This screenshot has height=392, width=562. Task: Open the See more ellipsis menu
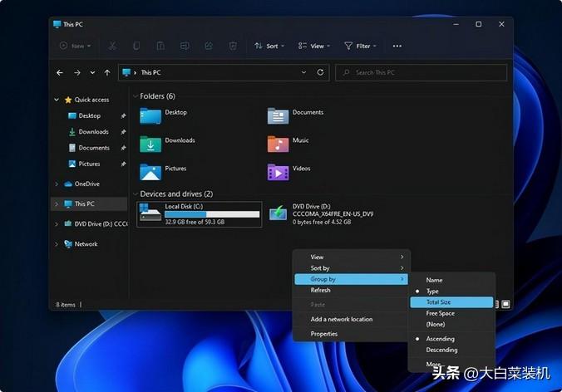(x=397, y=46)
